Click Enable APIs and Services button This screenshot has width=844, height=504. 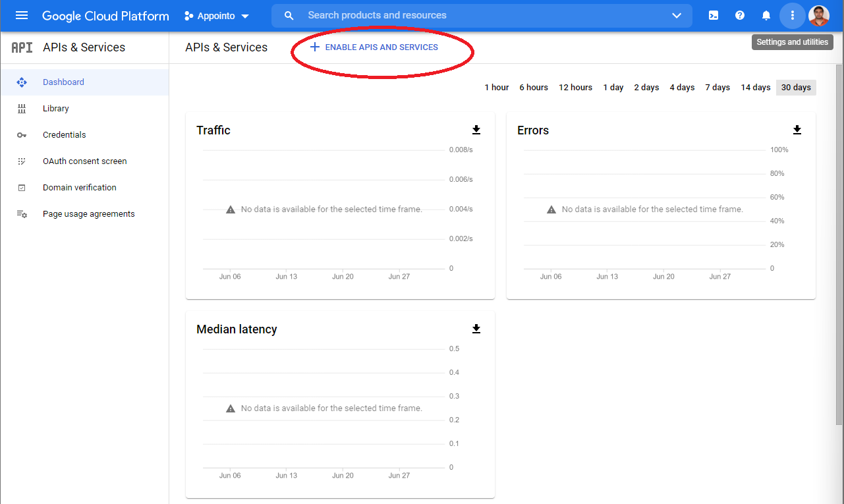[374, 47]
